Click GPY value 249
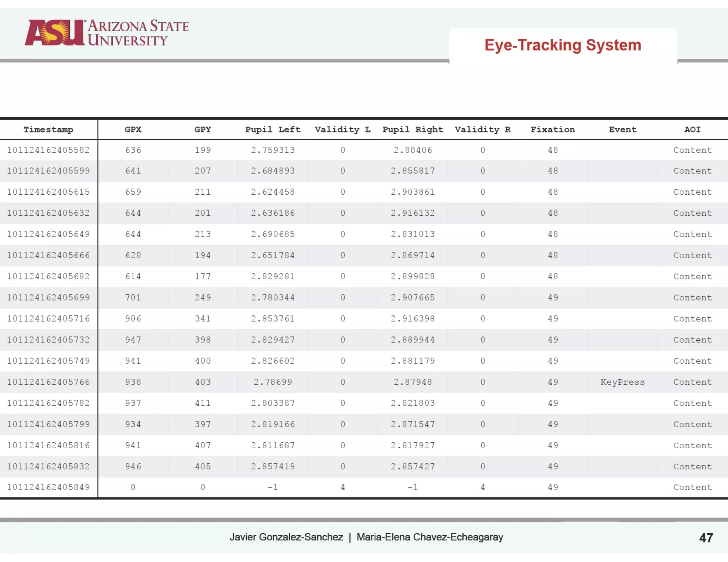The height and width of the screenshot is (562, 728). pyautogui.click(x=203, y=297)
